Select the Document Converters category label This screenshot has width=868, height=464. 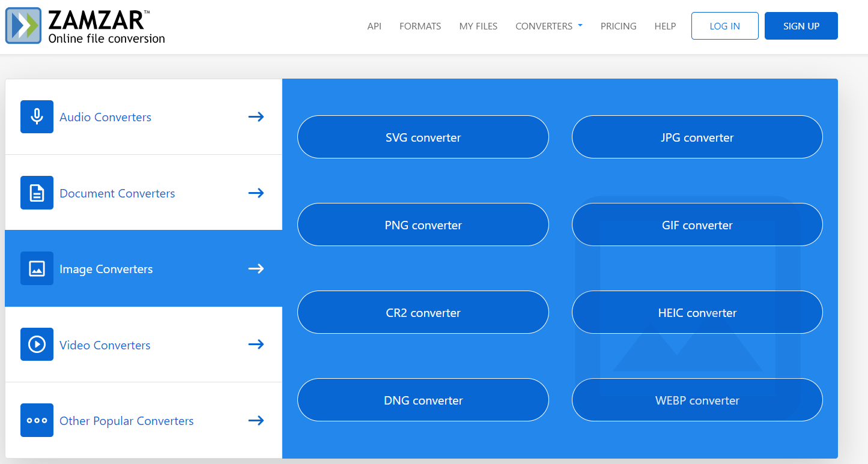(x=117, y=193)
